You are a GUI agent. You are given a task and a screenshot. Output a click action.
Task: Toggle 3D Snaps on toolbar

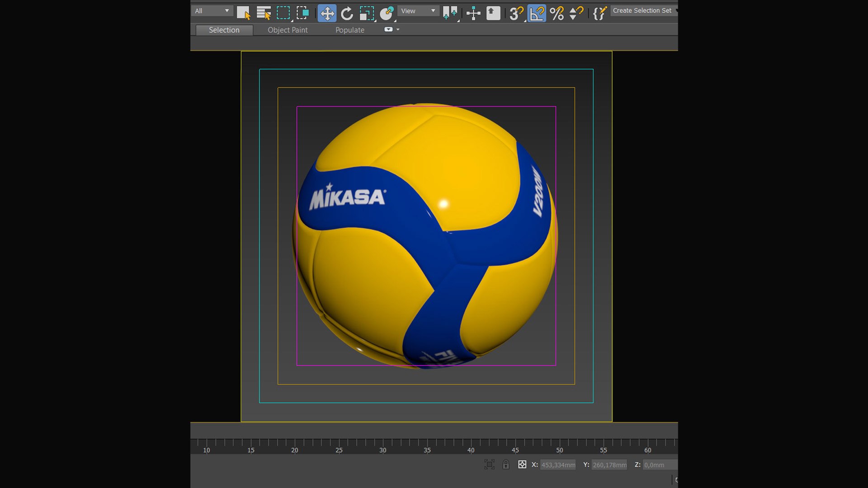(516, 13)
